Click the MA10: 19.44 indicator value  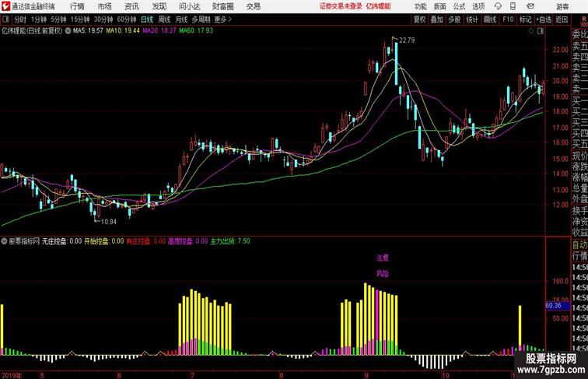(123, 31)
